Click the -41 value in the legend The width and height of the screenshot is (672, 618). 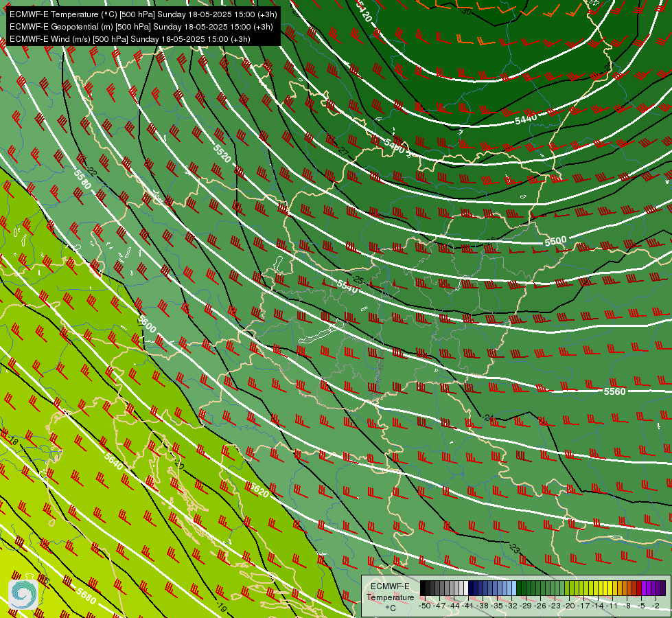[467, 606]
